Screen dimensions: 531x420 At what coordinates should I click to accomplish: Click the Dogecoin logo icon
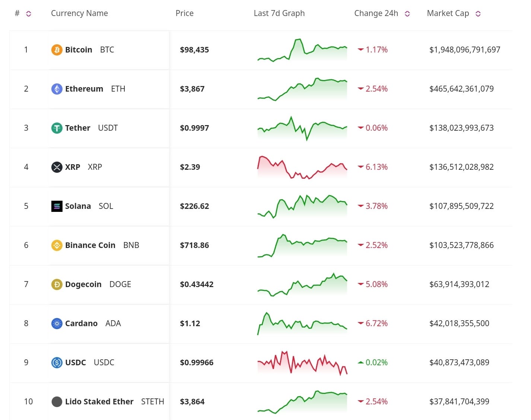click(x=57, y=284)
